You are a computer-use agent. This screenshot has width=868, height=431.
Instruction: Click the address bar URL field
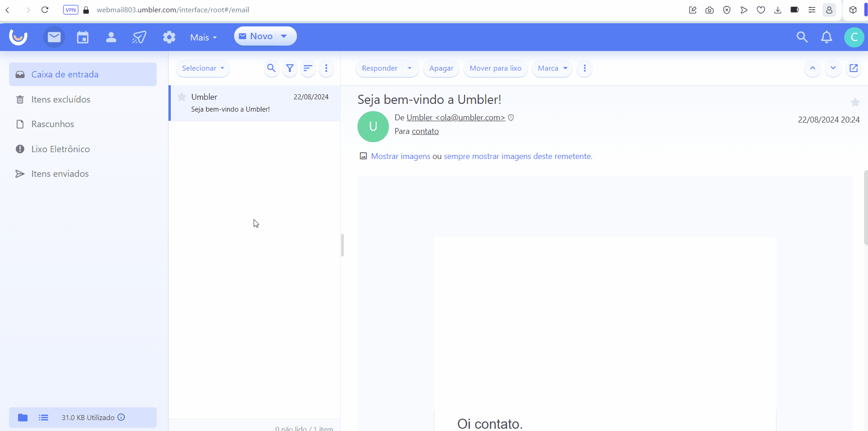tap(173, 10)
